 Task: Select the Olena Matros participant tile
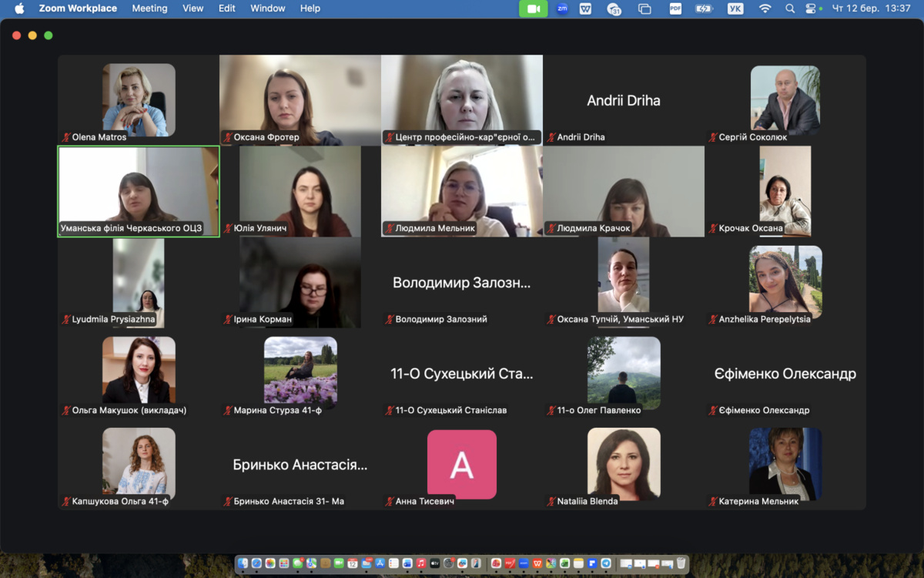pyautogui.click(x=139, y=99)
